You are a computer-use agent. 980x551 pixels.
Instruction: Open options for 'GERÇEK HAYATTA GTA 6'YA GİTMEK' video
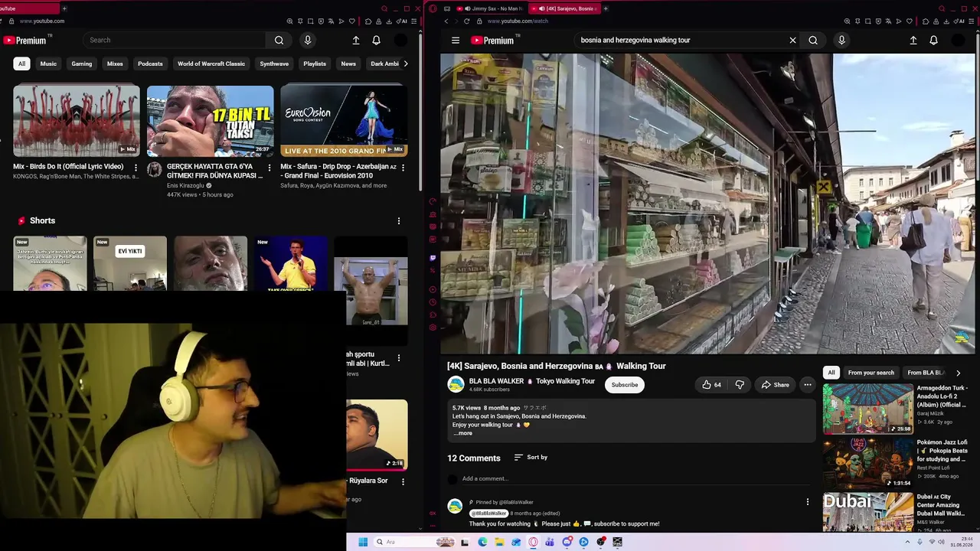pyautogui.click(x=269, y=167)
